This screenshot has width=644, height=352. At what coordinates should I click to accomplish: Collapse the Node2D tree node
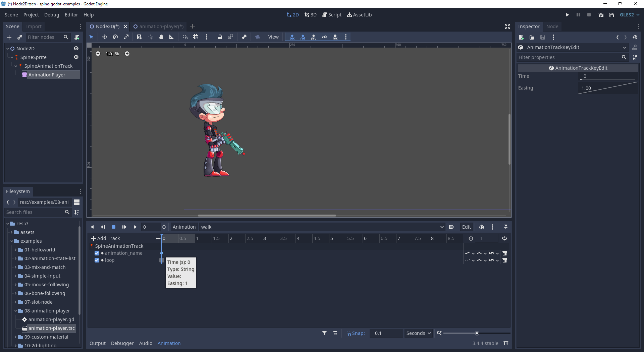coord(8,49)
